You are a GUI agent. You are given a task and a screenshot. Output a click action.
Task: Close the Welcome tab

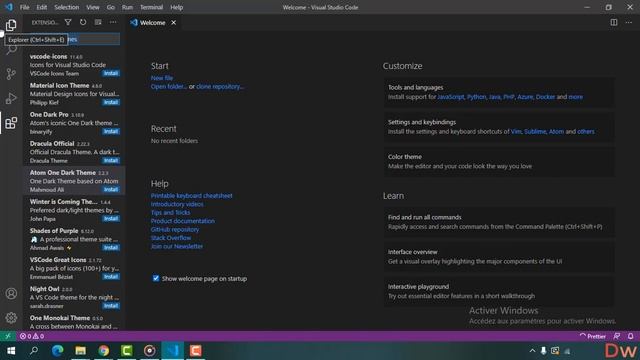coord(173,23)
